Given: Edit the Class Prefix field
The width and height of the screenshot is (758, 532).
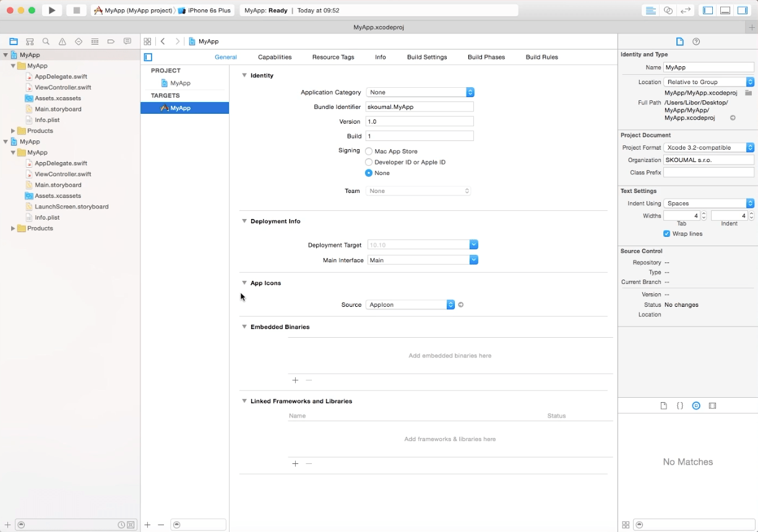Looking at the screenshot, I should tap(709, 173).
